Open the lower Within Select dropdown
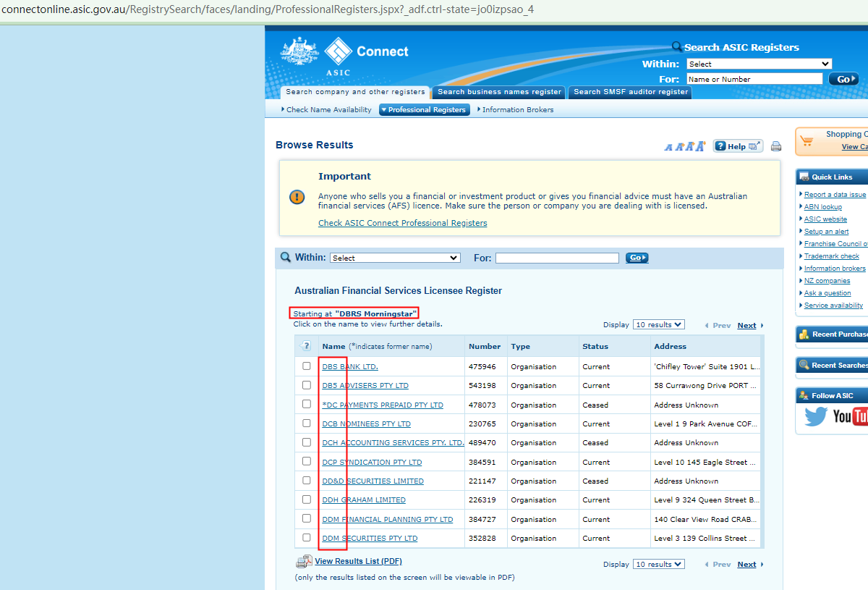 [x=395, y=258]
